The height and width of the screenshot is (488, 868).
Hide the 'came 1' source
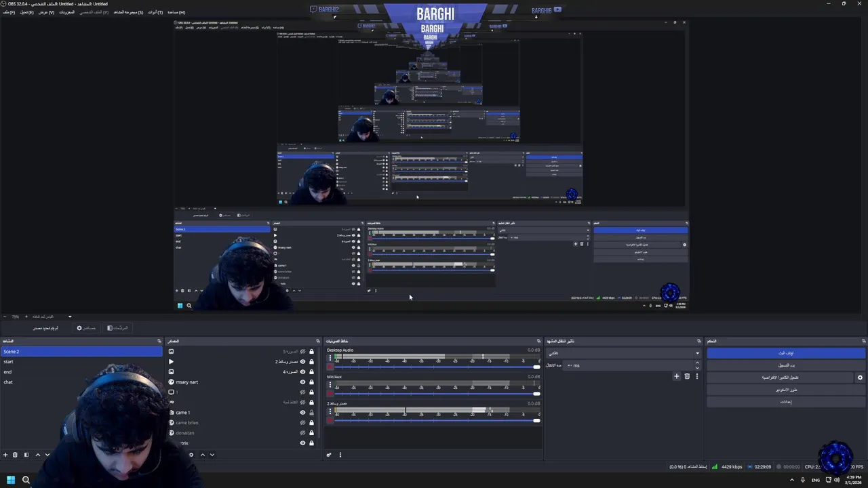click(302, 413)
